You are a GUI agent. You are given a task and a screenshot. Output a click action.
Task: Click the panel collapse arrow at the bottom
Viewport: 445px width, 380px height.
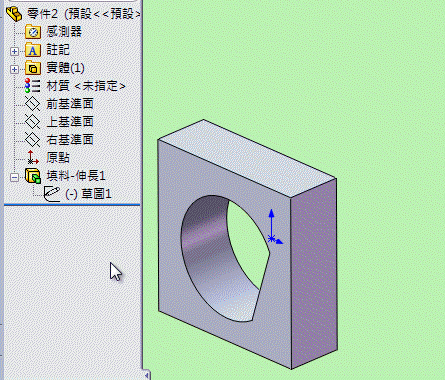click(x=147, y=375)
